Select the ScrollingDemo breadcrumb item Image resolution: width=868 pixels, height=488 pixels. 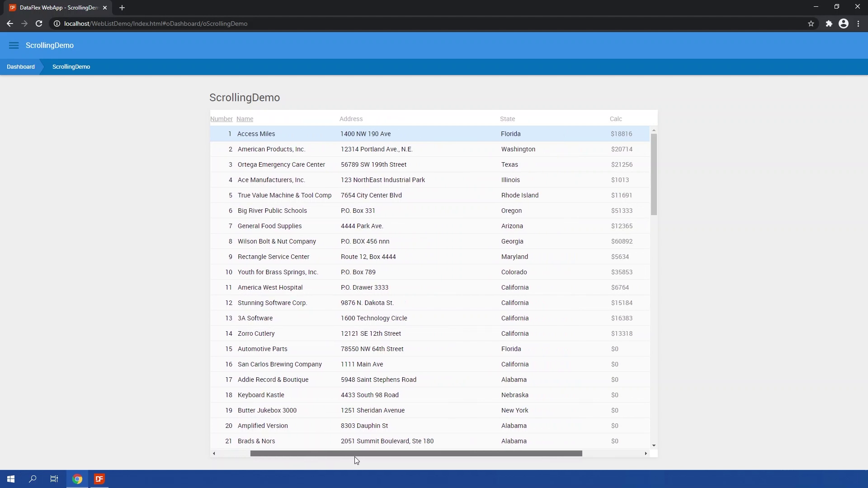pyautogui.click(x=71, y=66)
